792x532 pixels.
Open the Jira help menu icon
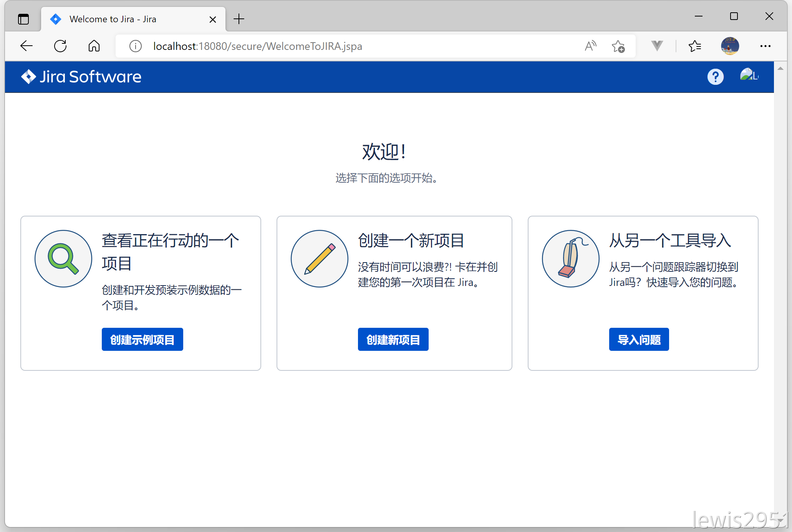(715, 77)
